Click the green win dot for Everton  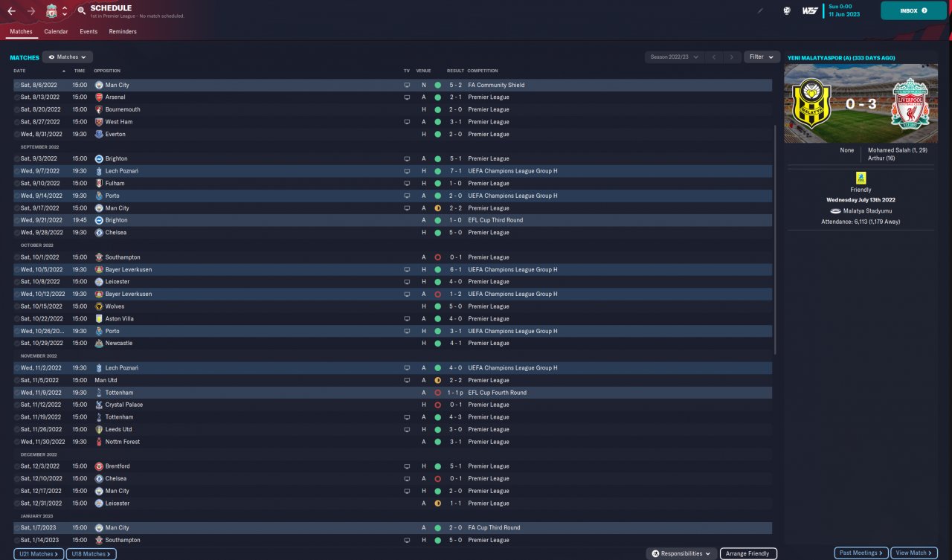point(437,134)
